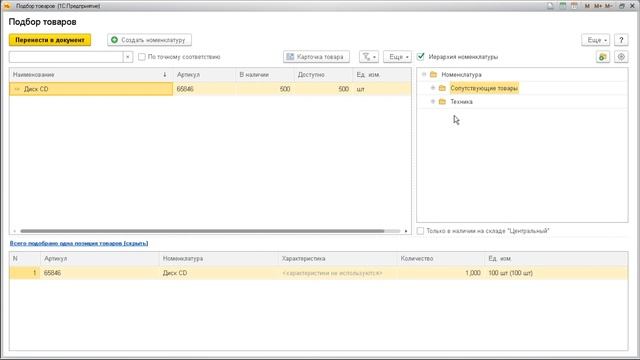The width and height of the screenshot is (640, 360).
Task: Click the horizontal scrollbar of product list
Action: pyautogui.click(x=202, y=231)
